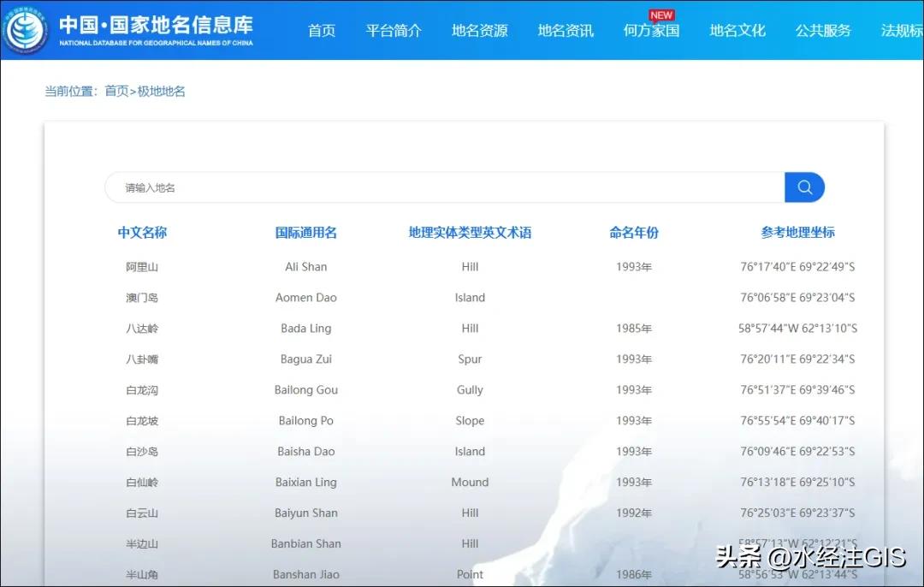Open the 公共服务 menu item
Image resolution: width=924 pixels, height=587 pixels.
pyautogui.click(x=823, y=31)
